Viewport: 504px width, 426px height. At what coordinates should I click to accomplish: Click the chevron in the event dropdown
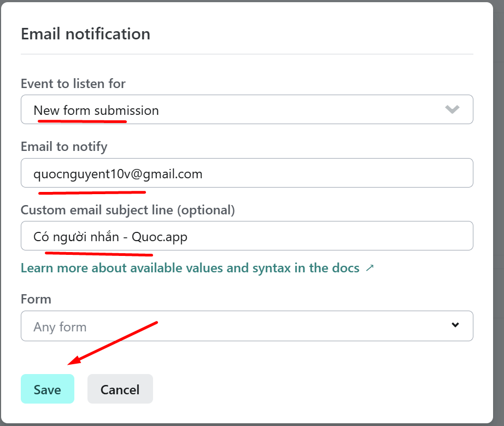click(x=452, y=109)
